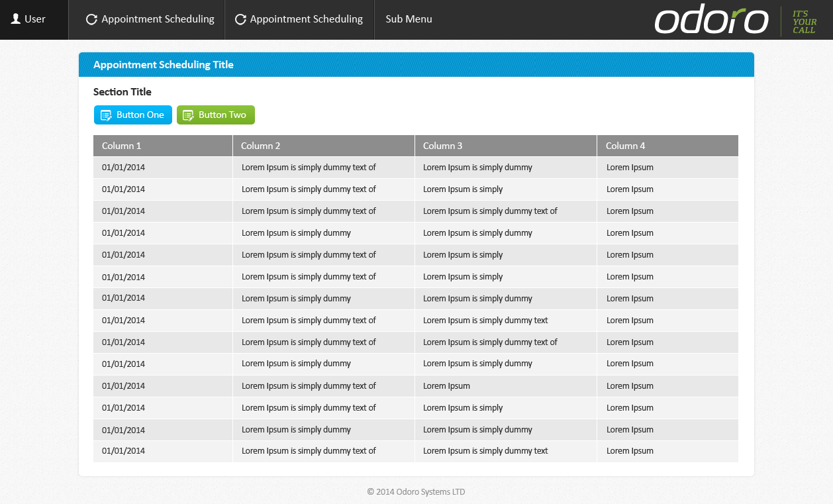This screenshot has height=504, width=833.
Task: Click the Section Title heading
Action: pos(122,92)
